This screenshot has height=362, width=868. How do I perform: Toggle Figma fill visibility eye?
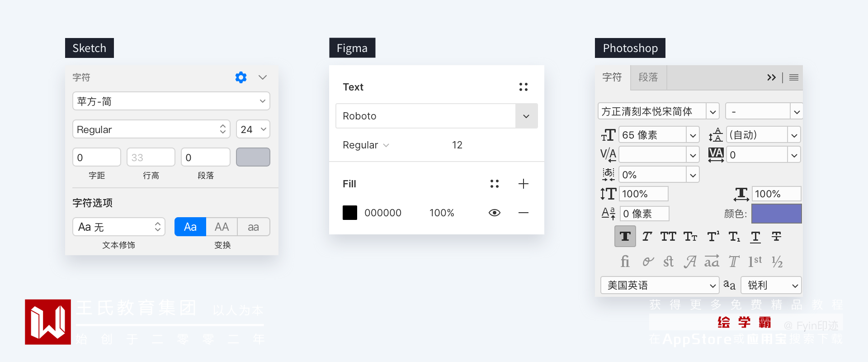pos(495,213)
